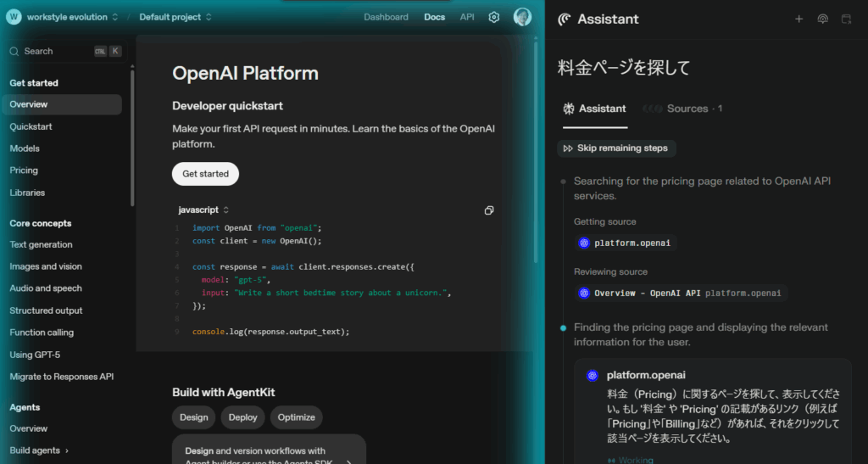This screenshot has width=868, height=464.
Task: Click the OpenAI icon beside Overview source
Action: point(584,293)
